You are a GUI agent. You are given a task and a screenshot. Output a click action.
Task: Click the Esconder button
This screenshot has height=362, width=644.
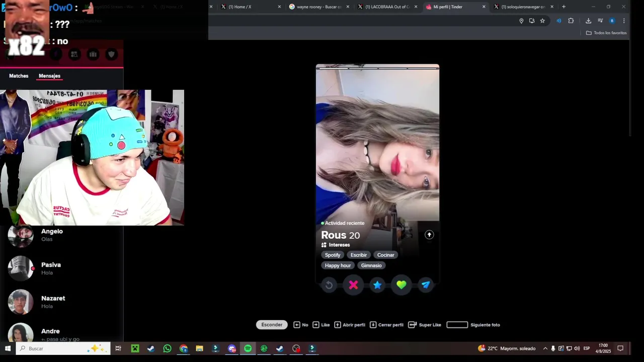[x=272, y=325]
